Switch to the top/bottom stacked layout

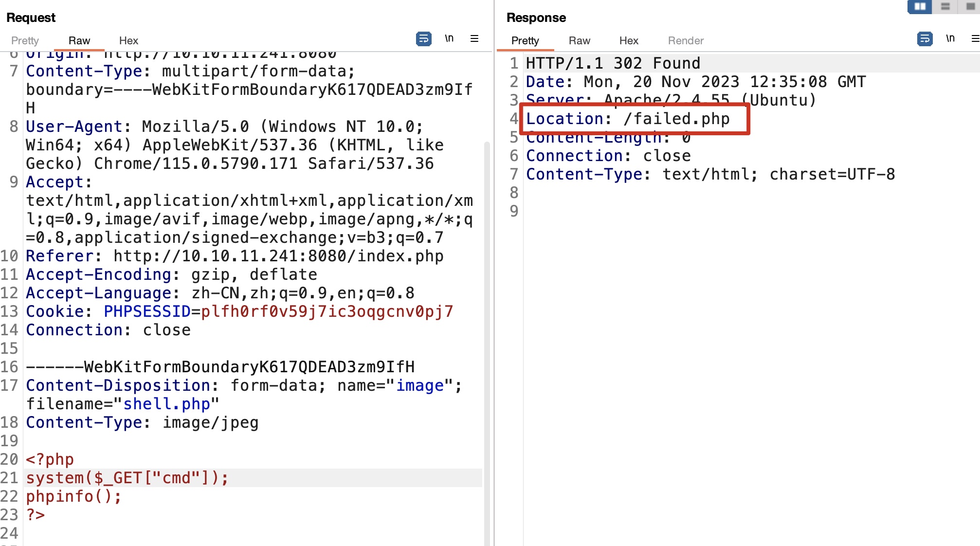coord(945,6)
